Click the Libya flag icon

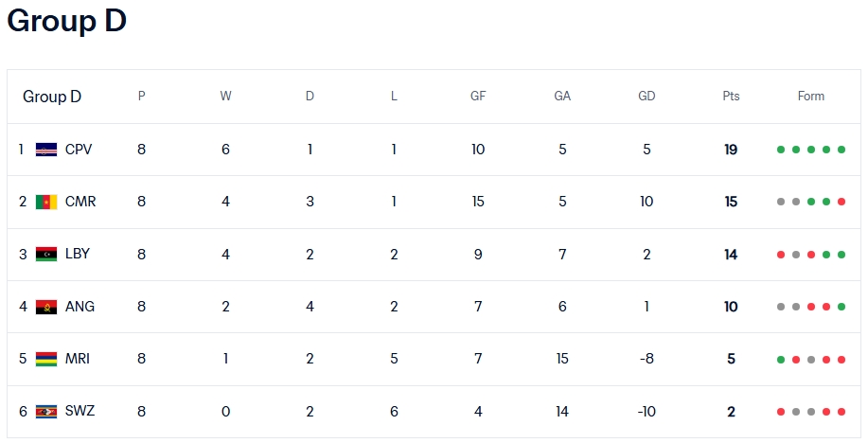(x=46, y=255)
